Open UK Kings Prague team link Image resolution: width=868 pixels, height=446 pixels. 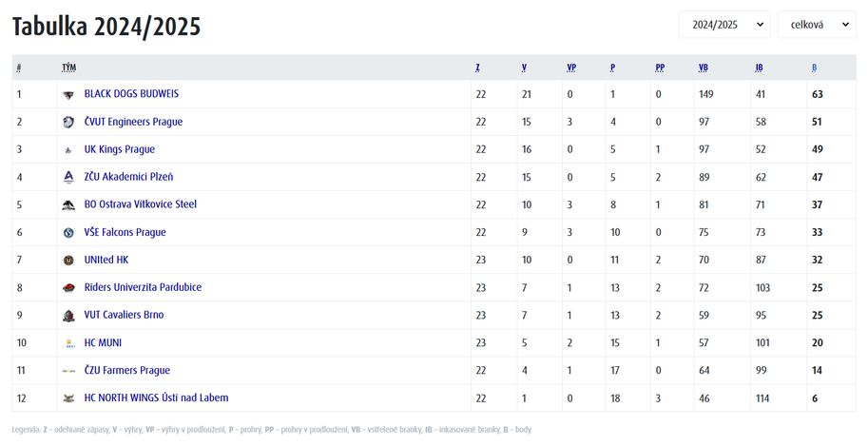coord(119,149)
